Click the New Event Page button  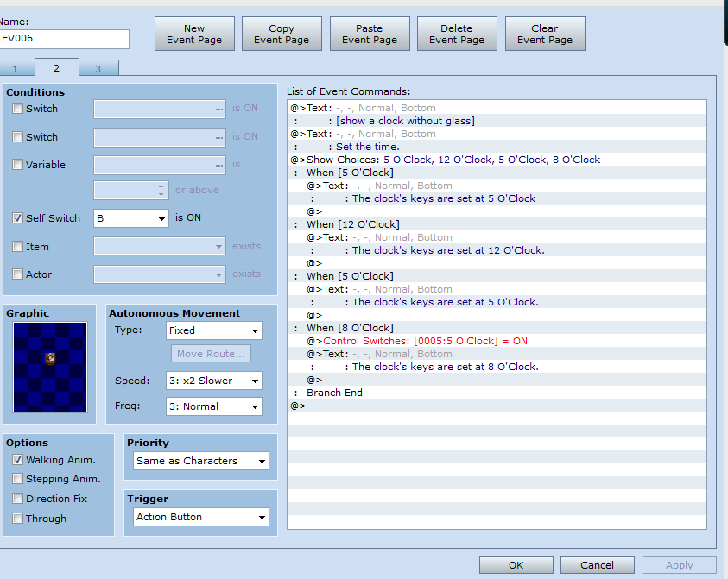pyautogui.click(x=194, y=34)
